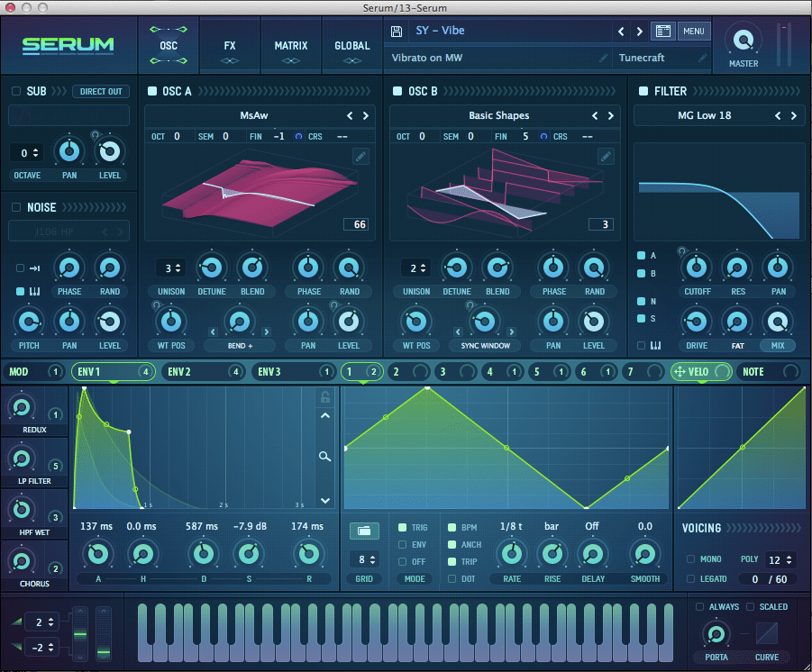Click the REDUX macro knob
812x672 pixels.
pyautogui.click(x=22, y=407)
